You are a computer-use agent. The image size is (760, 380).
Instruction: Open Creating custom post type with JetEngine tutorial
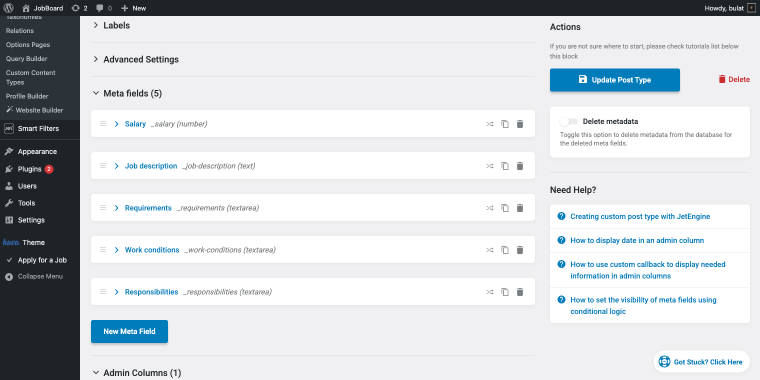click(640, 216)
